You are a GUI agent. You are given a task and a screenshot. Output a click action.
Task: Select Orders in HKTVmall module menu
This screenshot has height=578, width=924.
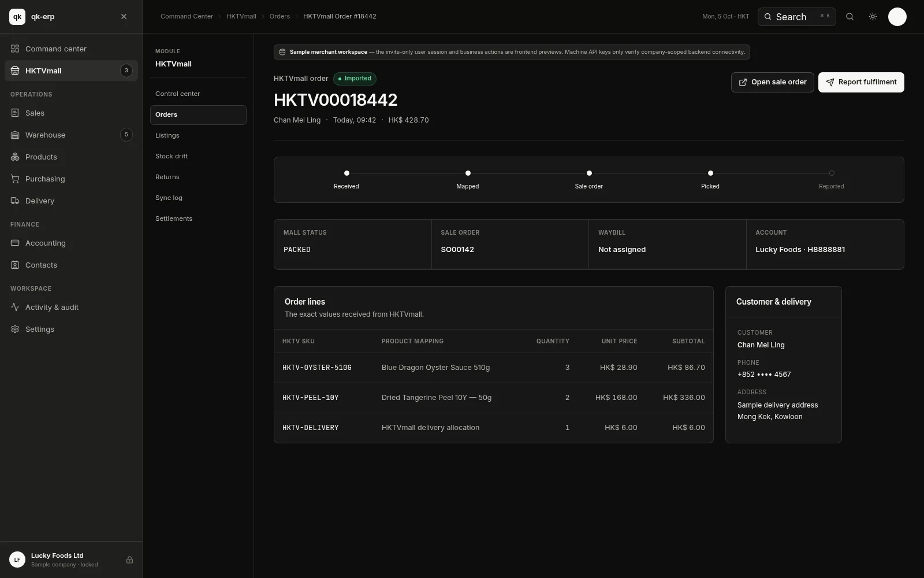point(198,114)
